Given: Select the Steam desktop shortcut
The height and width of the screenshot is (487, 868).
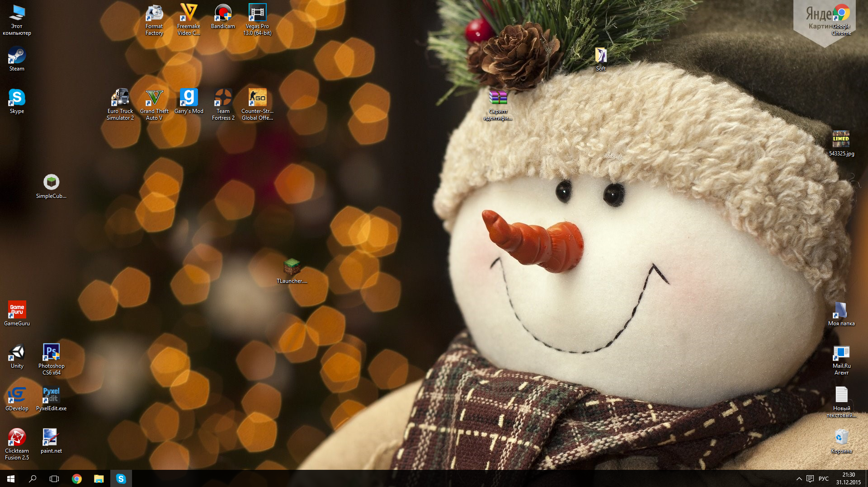Looking at the screenshot, I should (x=17, y=59).
